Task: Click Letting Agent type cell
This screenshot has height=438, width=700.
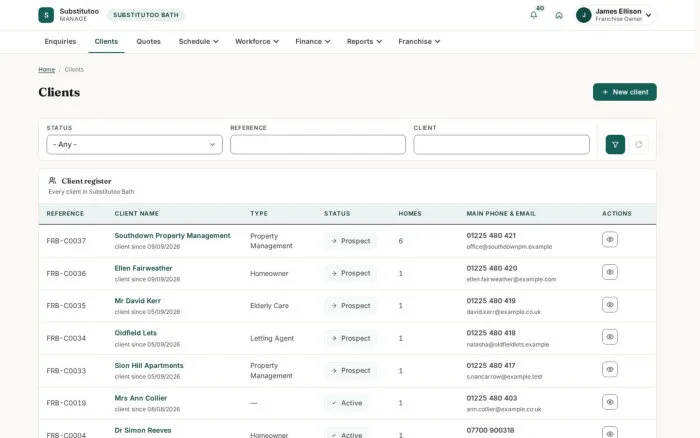Action: (272, 338)
